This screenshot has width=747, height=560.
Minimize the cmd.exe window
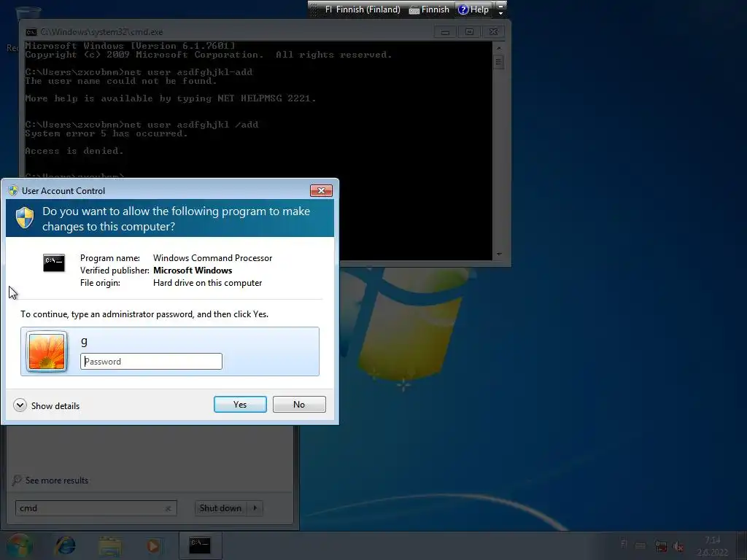click(445, 32)
